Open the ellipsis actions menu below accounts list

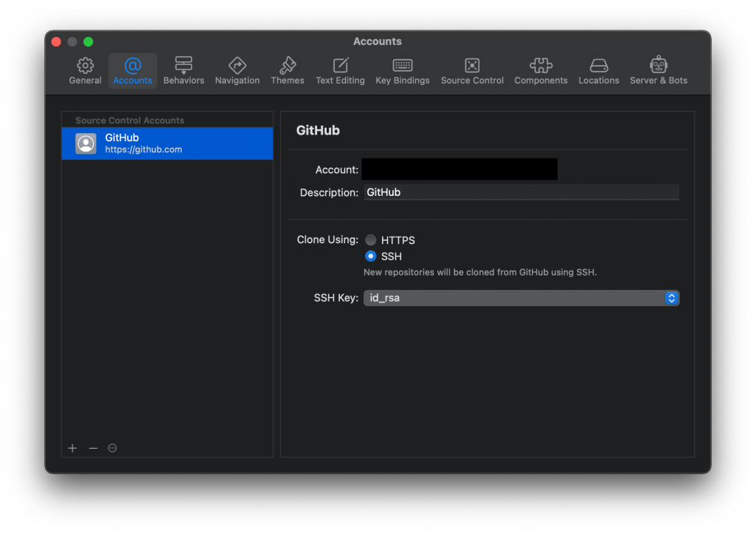pyautogui.click(x=112, y=448)
